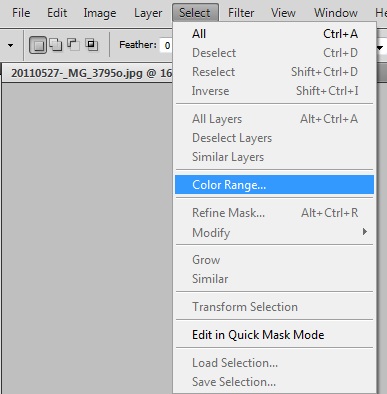Choose the Save Selection entry
387x394 pixels.
(x=274, y=382)
